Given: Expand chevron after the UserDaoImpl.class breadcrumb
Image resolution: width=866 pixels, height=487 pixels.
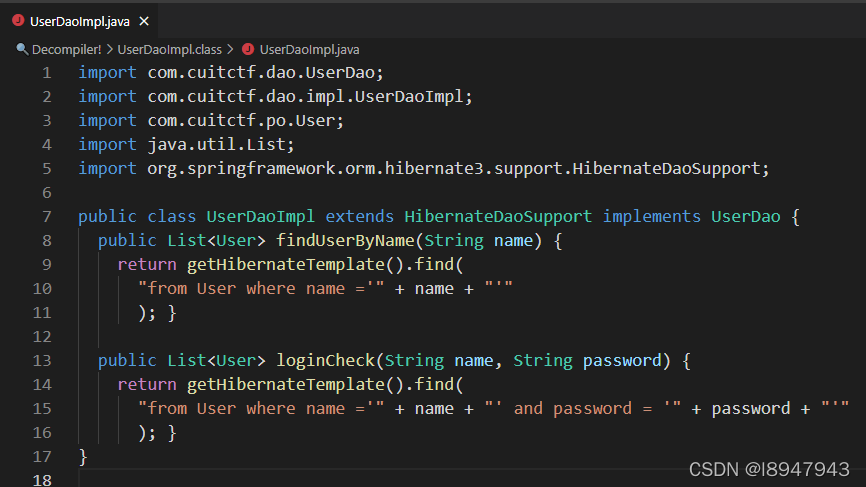Looking at the screenshot, I should tap(230, 49).
